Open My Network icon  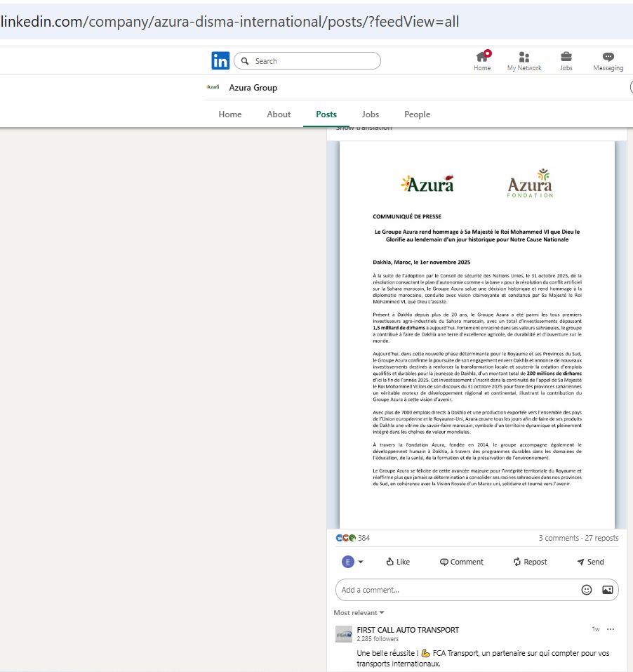point(524,57)
